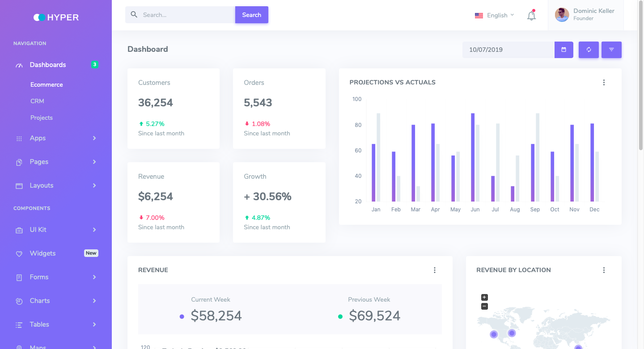
Task: Zoom in on the revenue map
Action: click(x=484, y=298)
